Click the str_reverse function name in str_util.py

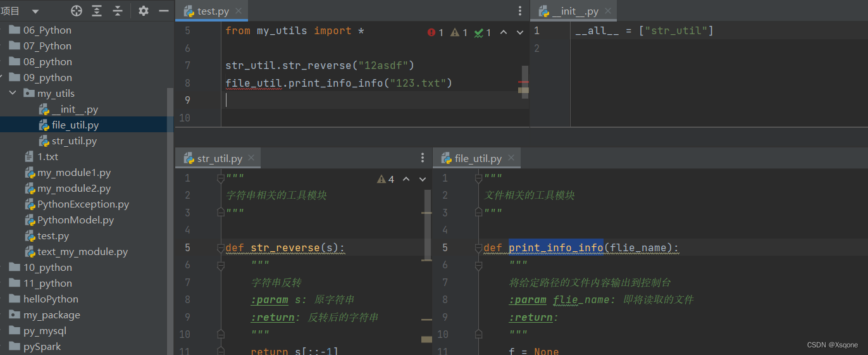285,247
